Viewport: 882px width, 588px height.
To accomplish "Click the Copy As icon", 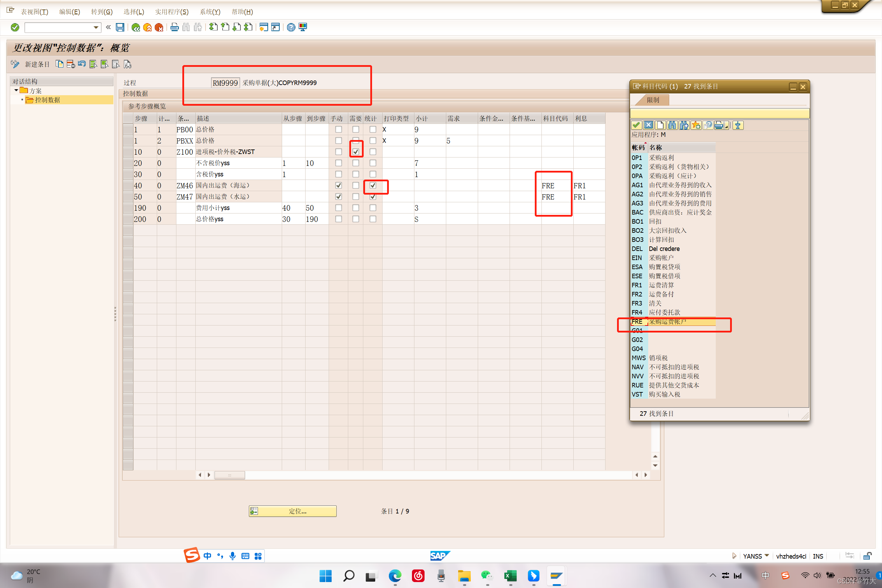I will coord(59,64).
